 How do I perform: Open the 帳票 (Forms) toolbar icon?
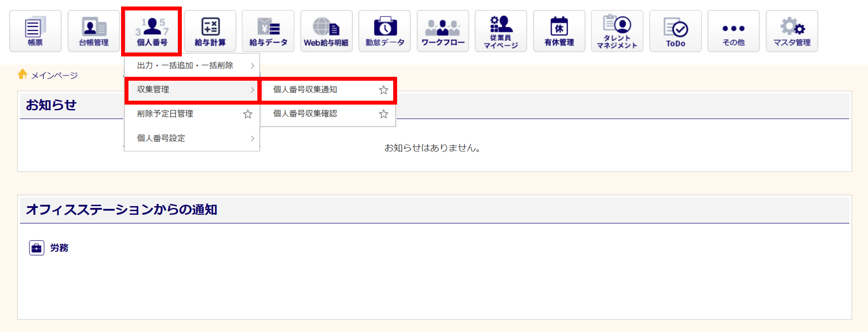point(35,31)
